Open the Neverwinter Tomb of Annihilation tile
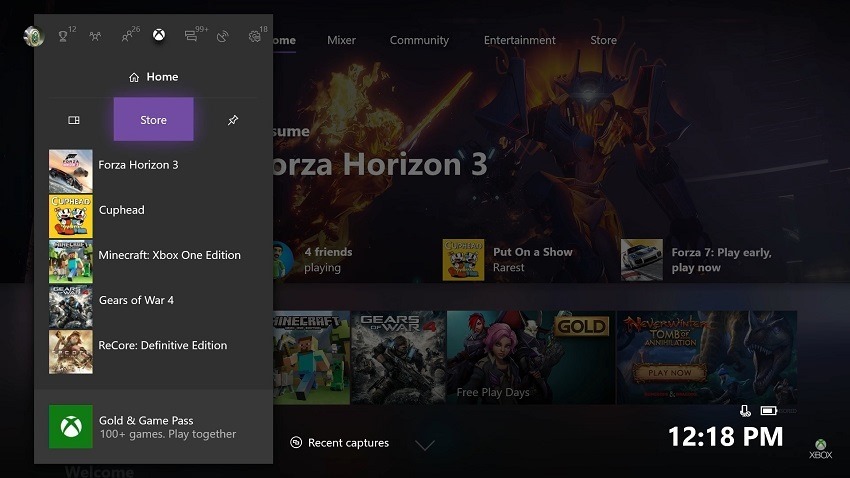This screenshot has width=850, height=478. (x=706, y=357)
